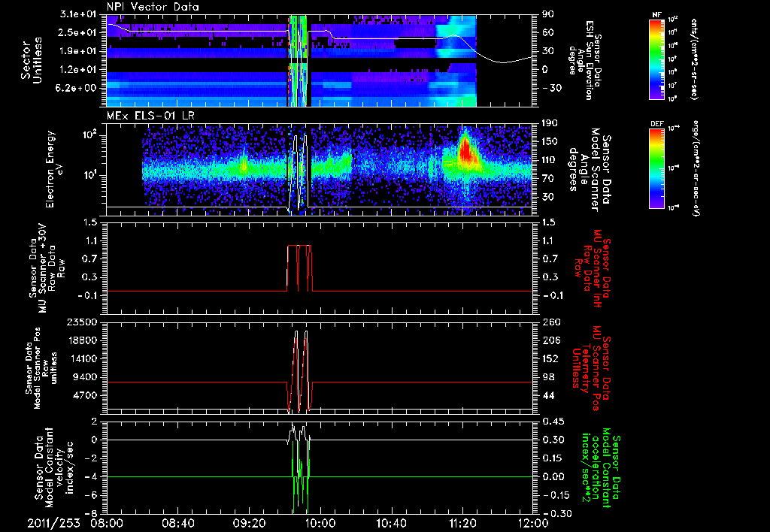This screenshot has height=532, width=770.
Task: Click the 110 scanner angle tick label
Action: pos(550,160)
